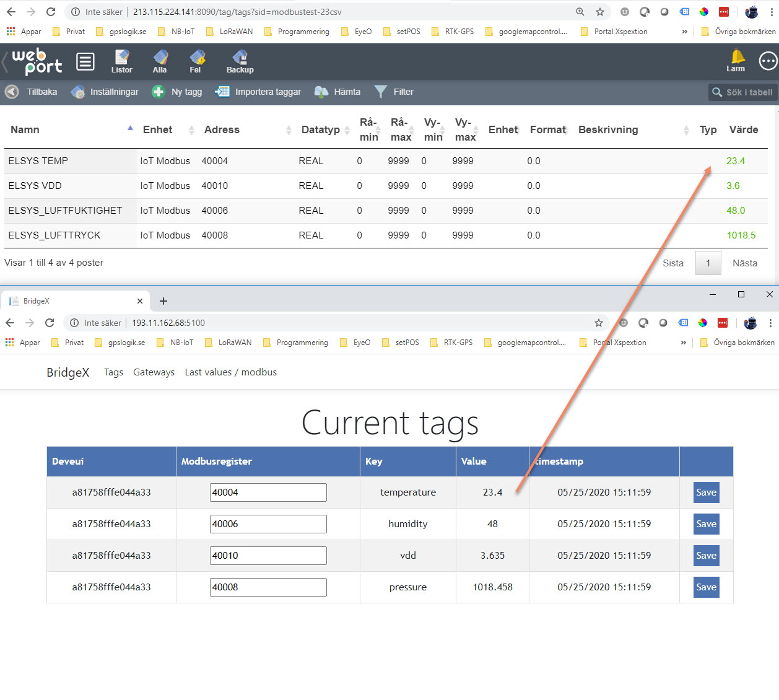
Task: Edit Modbus register field 40006
Action: [x=268, y=524]
